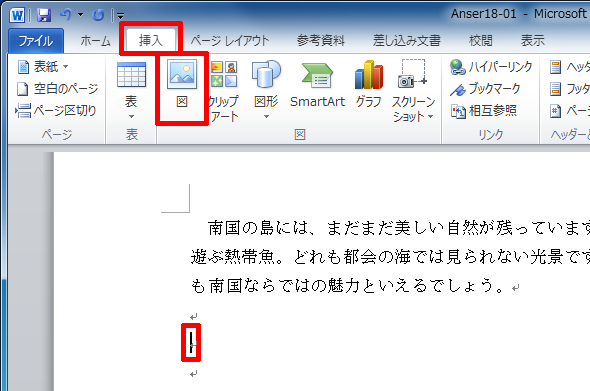The image size is (590, 391).
Task: Expand the 図形 shapes dropdown arrow
Action: (266, 117)
